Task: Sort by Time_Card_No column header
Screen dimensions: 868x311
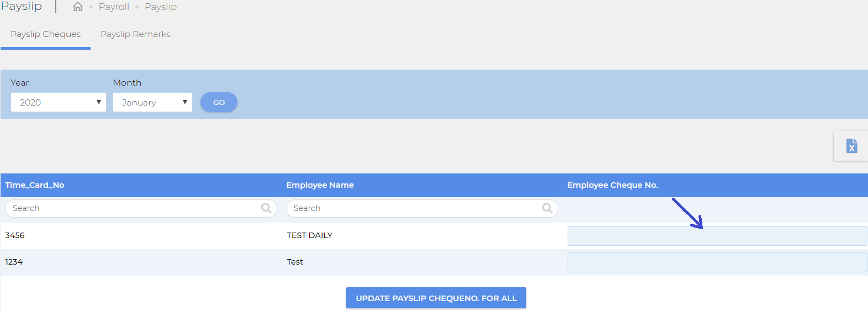Action: coord(35,185)
